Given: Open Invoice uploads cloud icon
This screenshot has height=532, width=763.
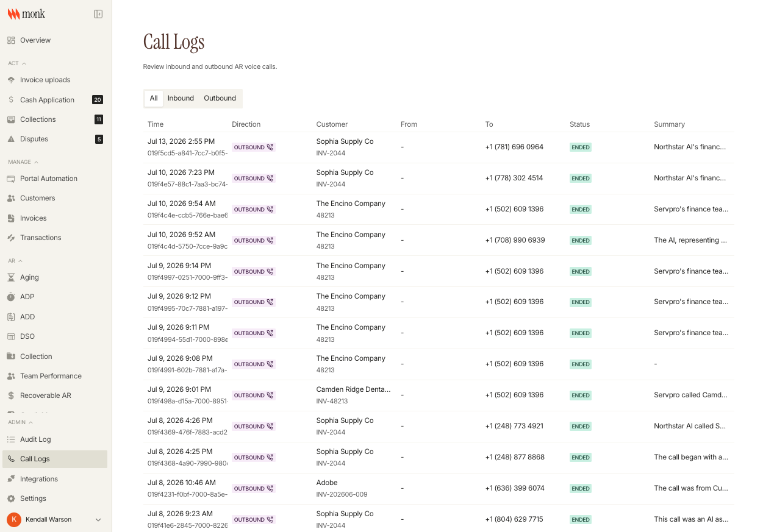Looking at the screenshot, I should coord(11,80).
